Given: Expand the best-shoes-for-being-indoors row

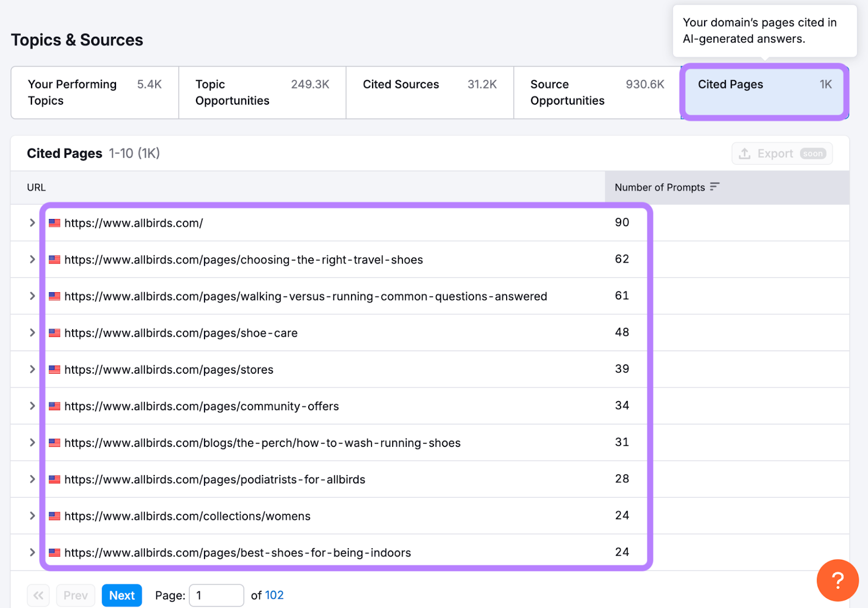Looking at the screenshot, I should click(x=32, y=553).
